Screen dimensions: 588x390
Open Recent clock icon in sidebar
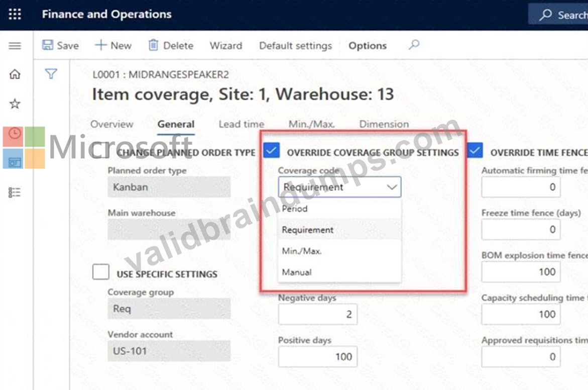pyautogui.click(x=15, y=133)
